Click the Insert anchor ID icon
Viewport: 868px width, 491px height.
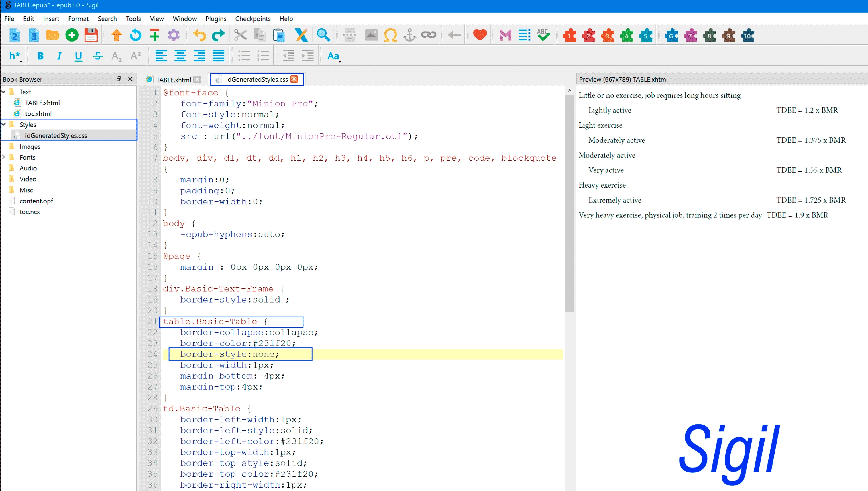409,35
